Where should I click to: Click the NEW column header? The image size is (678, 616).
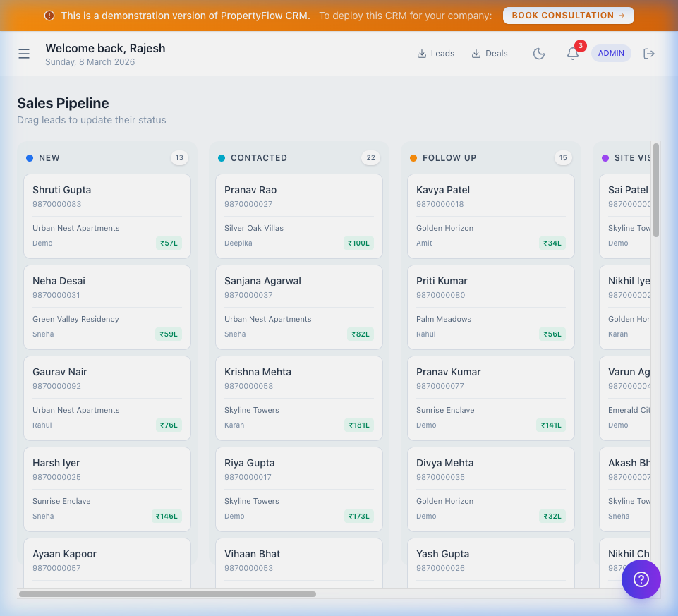(x=49, y=158)
